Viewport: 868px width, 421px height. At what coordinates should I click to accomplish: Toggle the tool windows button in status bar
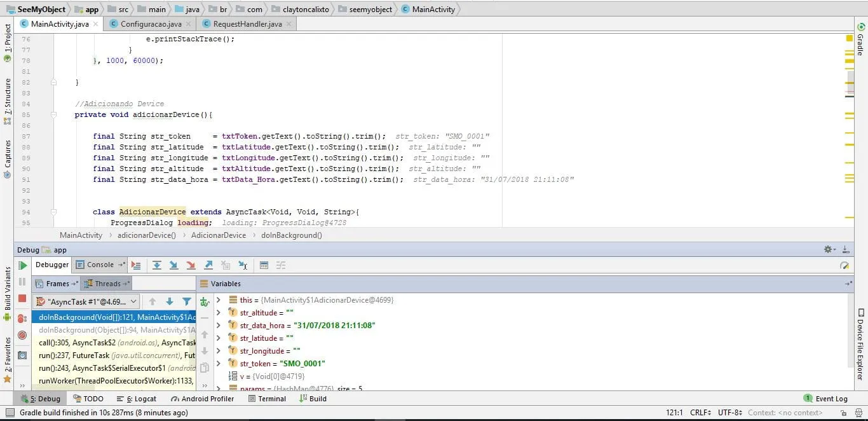point(10,413)
